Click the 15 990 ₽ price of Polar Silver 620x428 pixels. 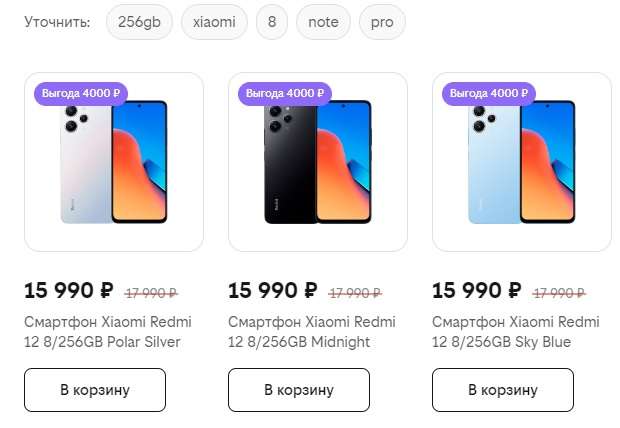(69, 291)
